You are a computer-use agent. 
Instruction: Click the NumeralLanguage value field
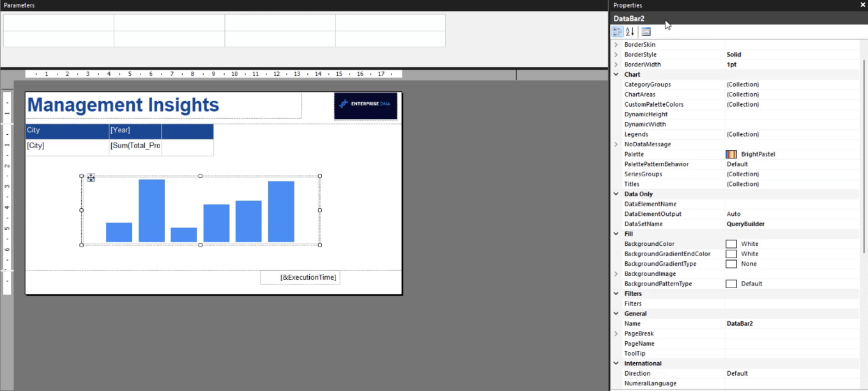point(792,383)
